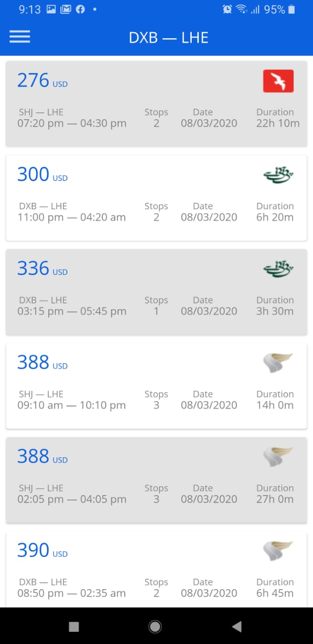Tap the silver wing logo on 27h 0m flight
313x644 pixels.
click(x=278, y=457)
